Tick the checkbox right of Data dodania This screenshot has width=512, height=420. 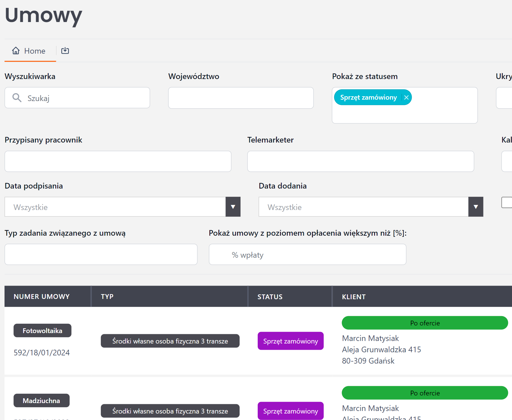[506, 202]
